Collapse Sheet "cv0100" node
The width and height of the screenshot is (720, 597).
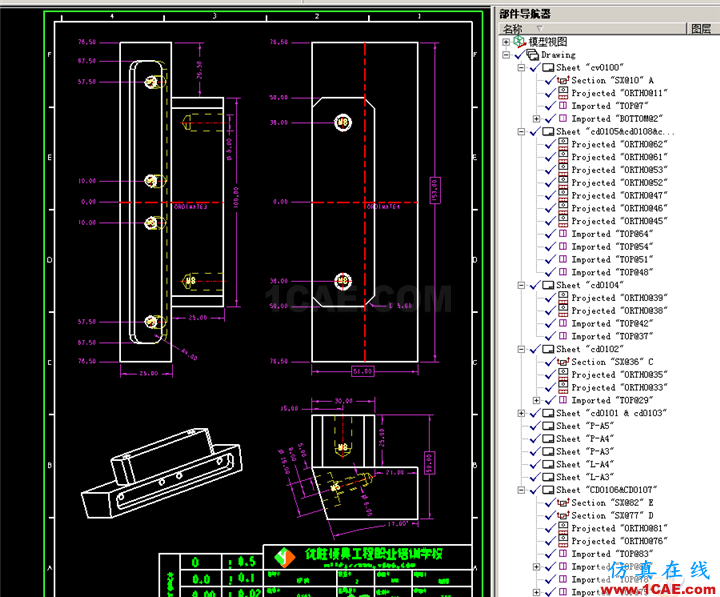click(x=521, y=68)
